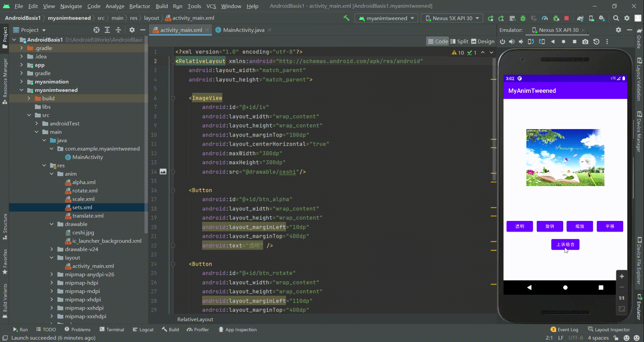Tap the 上诉组合 button in emulator
The image size is (644, 342).
(565, 244)
